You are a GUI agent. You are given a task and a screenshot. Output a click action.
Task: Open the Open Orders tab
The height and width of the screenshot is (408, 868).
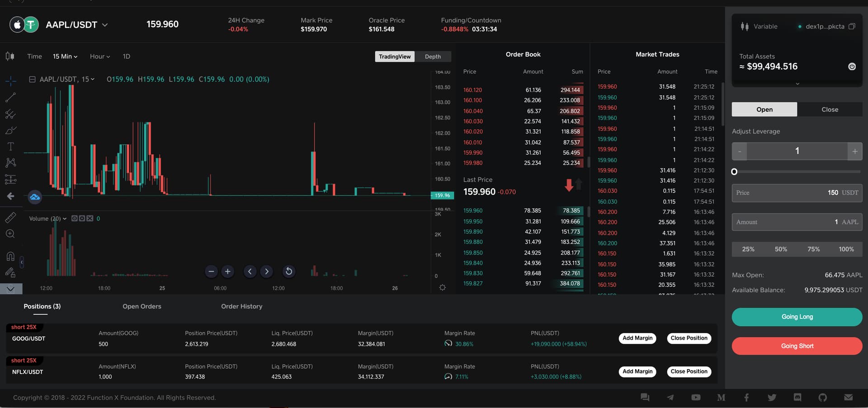coord(142,306)
